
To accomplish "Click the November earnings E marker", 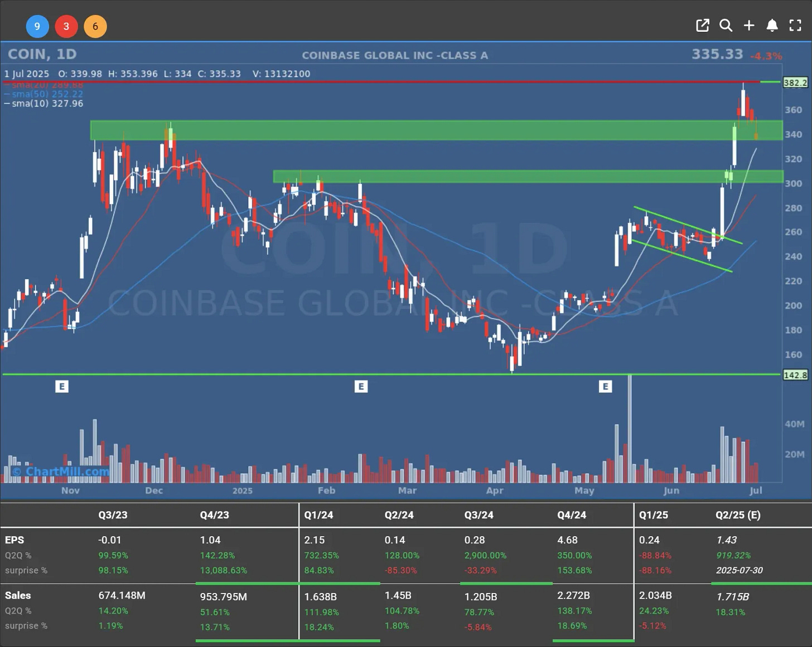I will 62,386.
